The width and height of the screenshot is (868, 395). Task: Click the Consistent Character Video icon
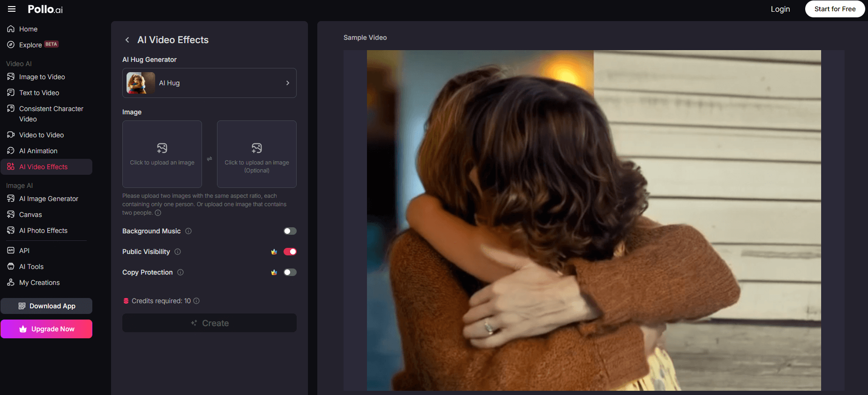coord(11,108)
